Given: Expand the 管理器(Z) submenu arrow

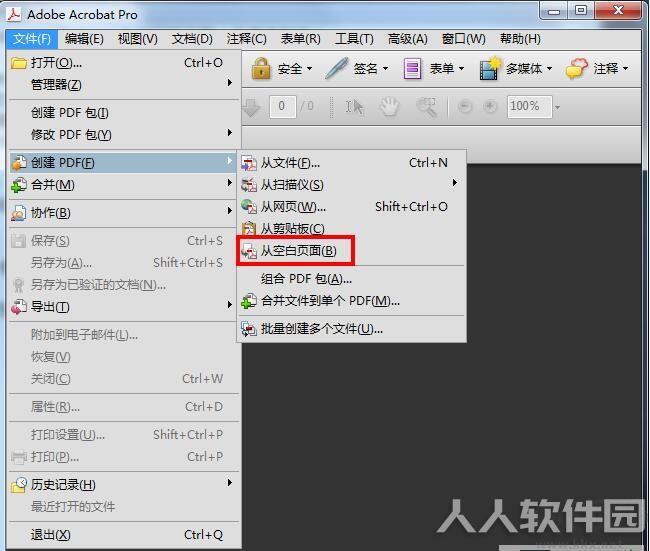Looking at the screenshot, I should pos(230,83).
